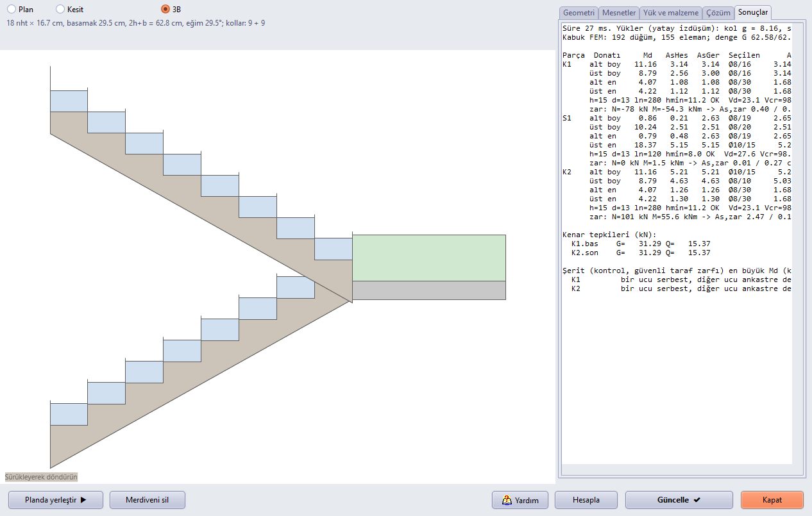
Task: Click the 'S1 alt boy 0.86' results row
Action: coord(677,118)
